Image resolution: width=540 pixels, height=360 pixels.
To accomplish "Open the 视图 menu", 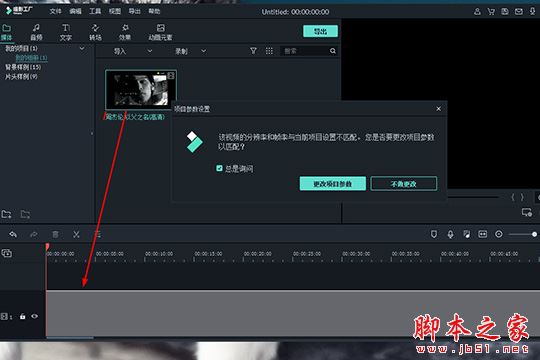I will (x=115, y=11).
